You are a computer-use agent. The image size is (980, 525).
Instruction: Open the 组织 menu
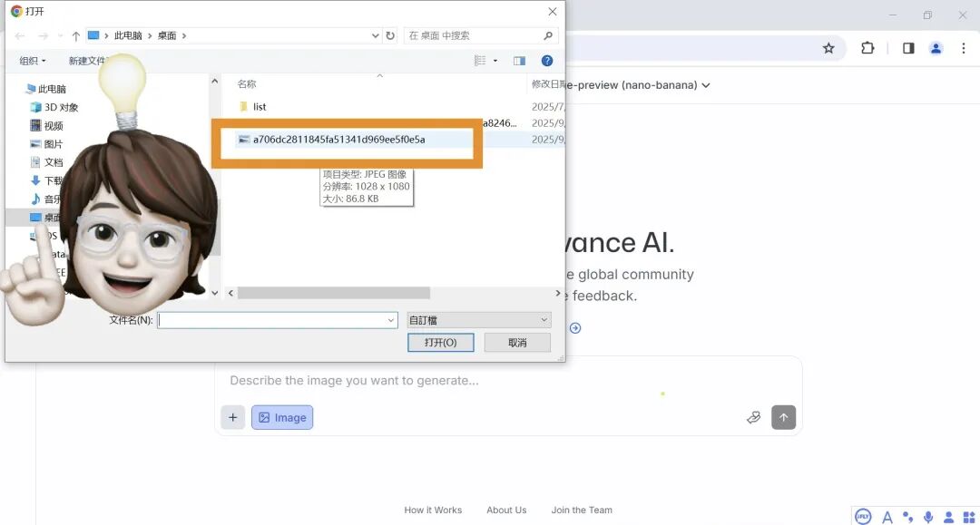click(x=32, y=61)
